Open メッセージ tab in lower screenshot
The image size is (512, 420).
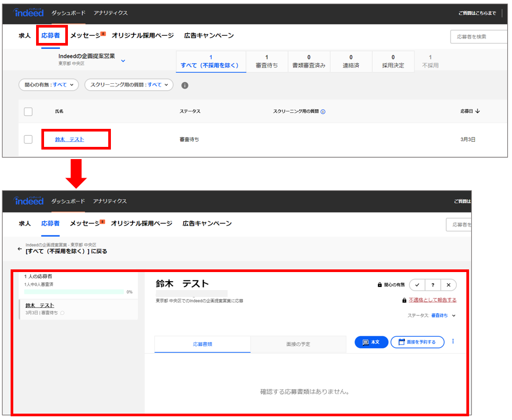84,224
